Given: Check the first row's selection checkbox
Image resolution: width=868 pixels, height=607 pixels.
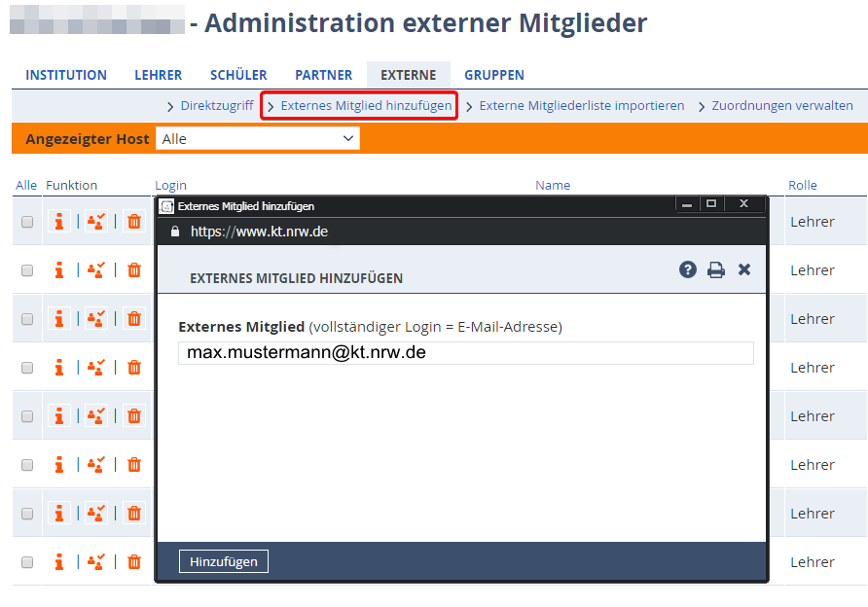Looking at the screenshot, I should click(27, 221).
